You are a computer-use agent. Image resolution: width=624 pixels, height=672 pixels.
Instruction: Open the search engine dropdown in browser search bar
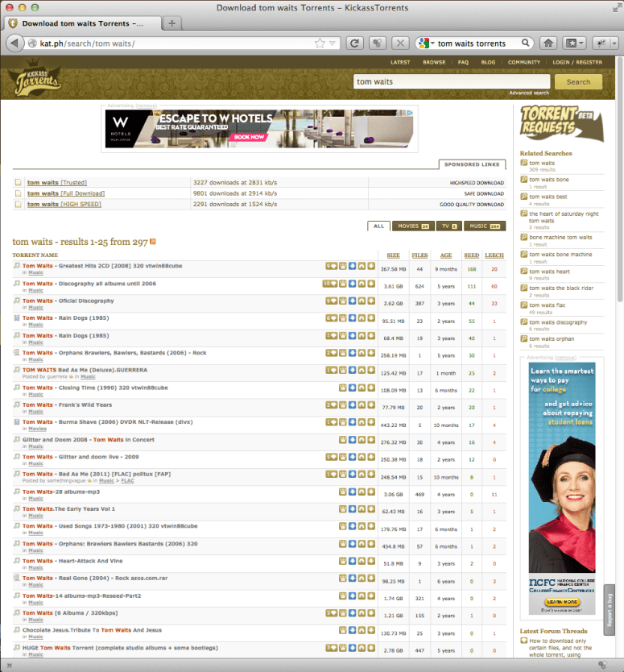pyautogui.click(x=424, y=43)
